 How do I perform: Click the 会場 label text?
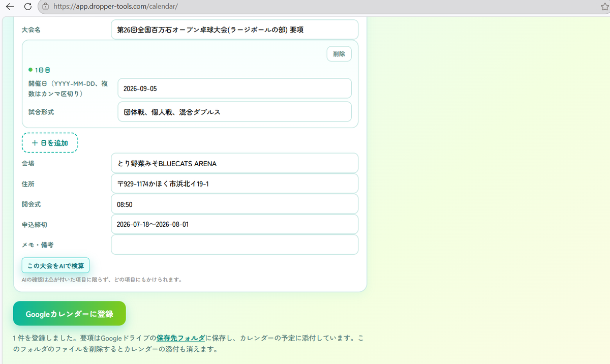pos(28,163)
